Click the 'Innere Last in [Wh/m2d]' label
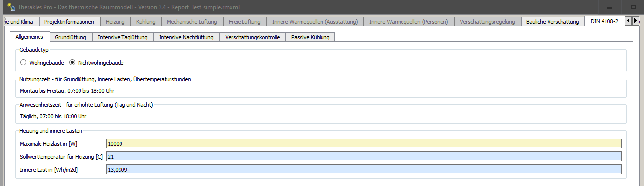Viewport: 644px width, 186px height. (49, 170)
